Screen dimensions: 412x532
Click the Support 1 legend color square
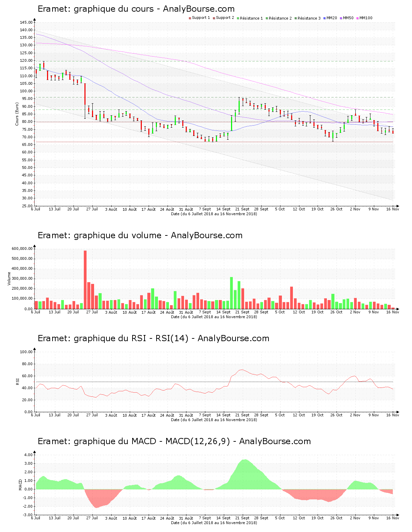(190, 18)
